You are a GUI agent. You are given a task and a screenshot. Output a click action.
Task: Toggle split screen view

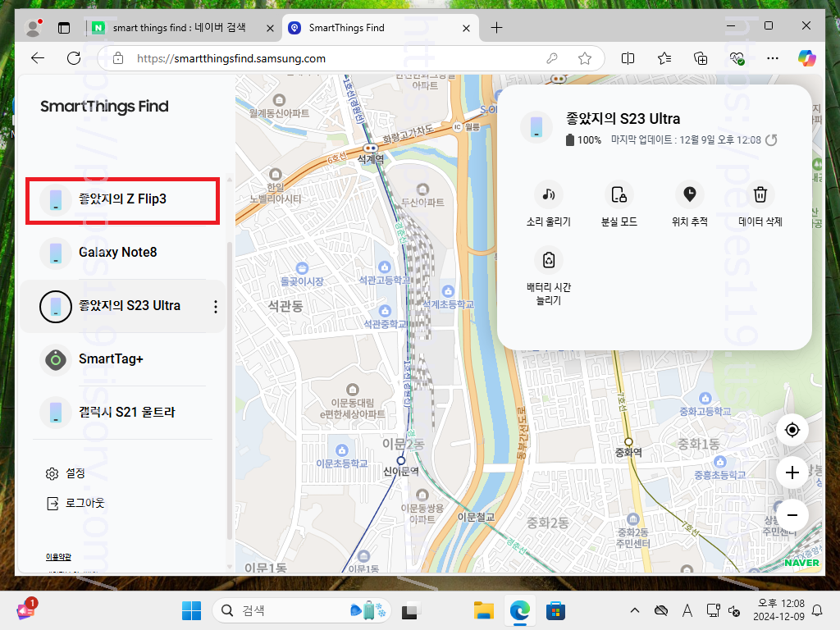pyautogui.click(x=628, y=58)
